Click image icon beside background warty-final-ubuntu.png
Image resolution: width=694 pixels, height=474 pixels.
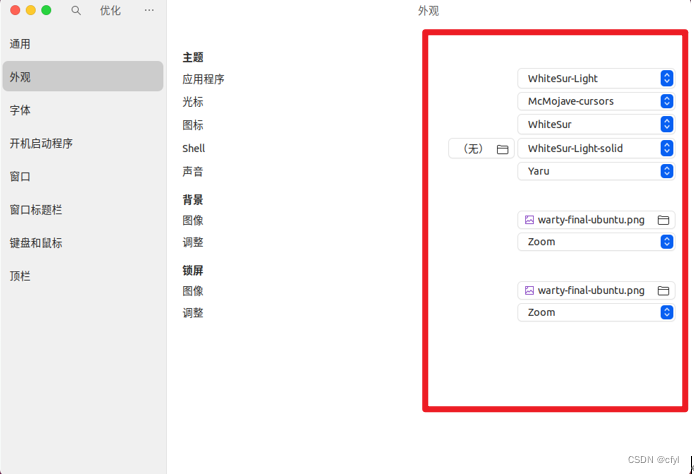point(529,220)
